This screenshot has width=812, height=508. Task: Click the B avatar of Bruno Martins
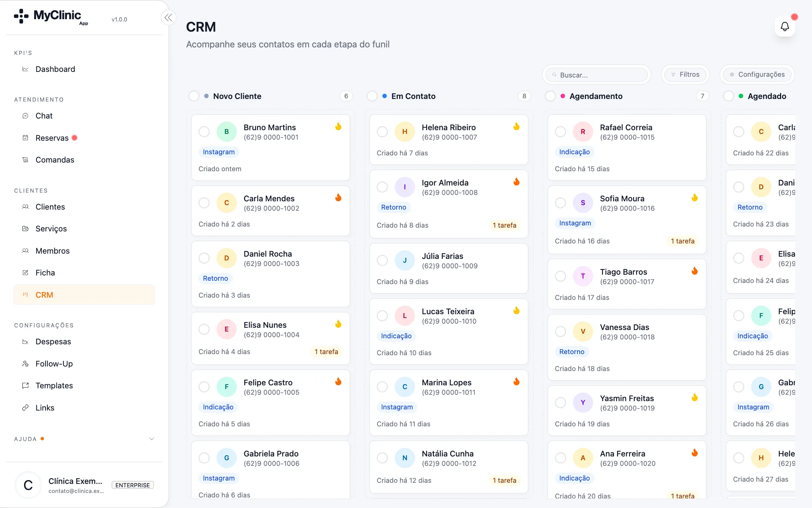coord(226,132)
